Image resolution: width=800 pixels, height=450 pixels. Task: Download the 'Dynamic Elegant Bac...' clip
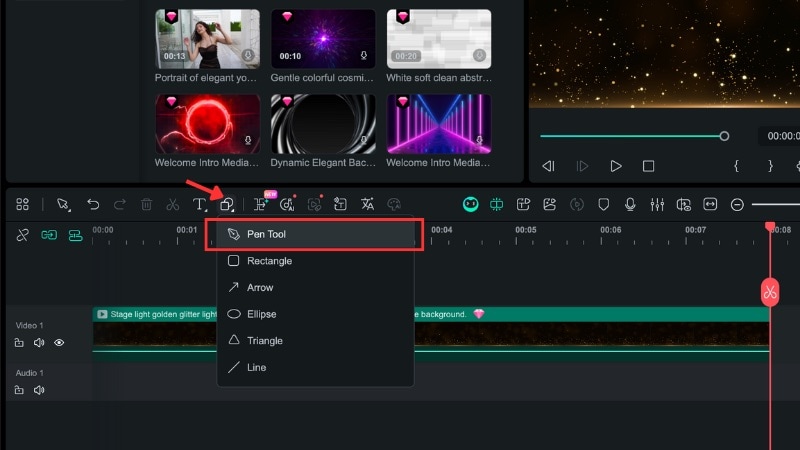[x=364, y=140]
